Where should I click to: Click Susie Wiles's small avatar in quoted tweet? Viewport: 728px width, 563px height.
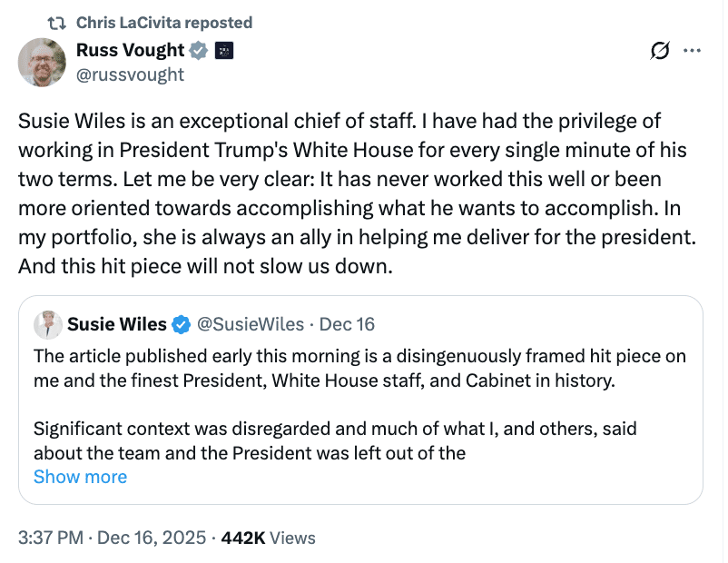click(x=48, y=324)
